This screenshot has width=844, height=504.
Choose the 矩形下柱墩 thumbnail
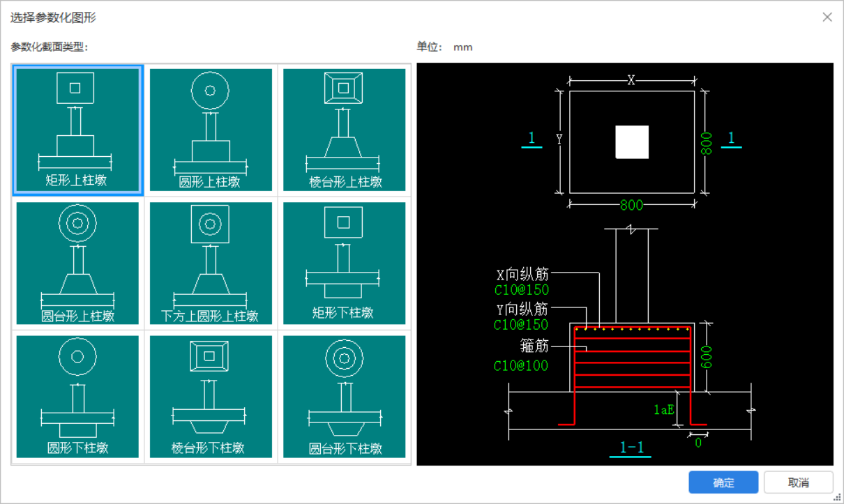[x=344, y=264]
